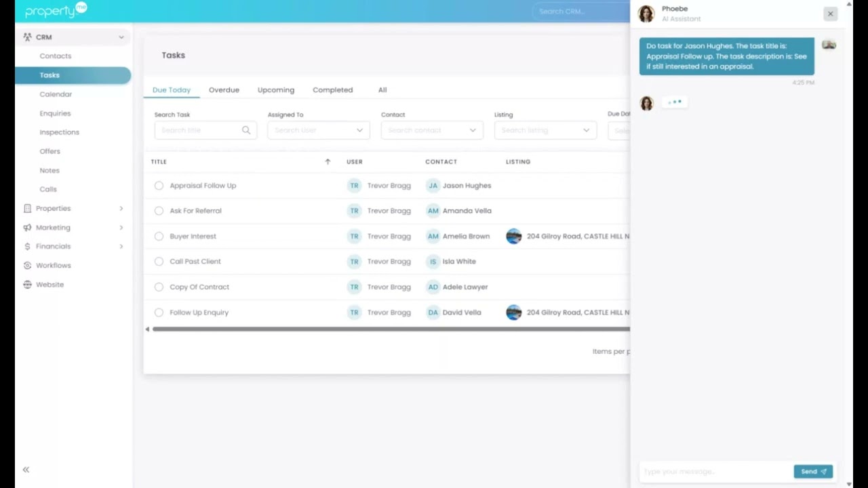
Task: Switch to the Due Today tab
Action: pos(172,90)
